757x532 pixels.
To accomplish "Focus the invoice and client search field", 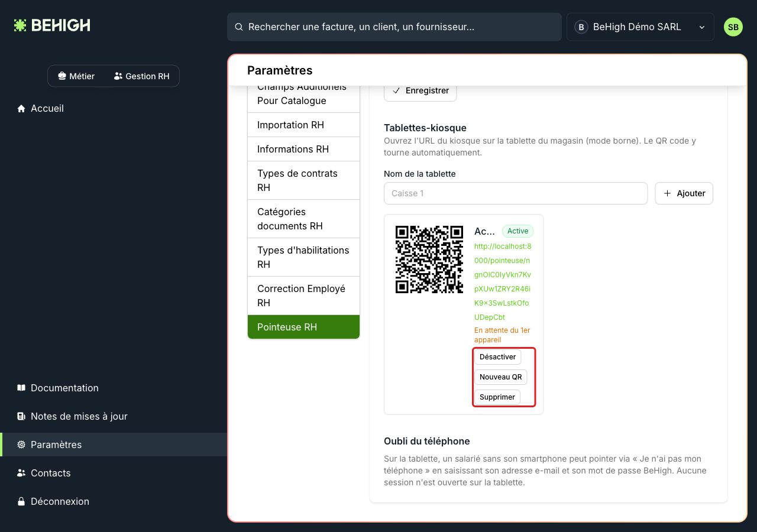I will (394, 27).
